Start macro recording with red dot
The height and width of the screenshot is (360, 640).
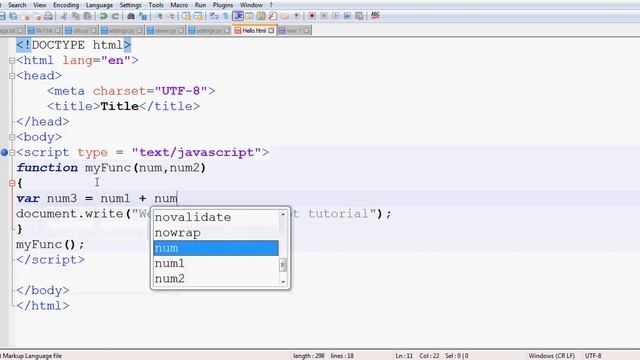tap(312, 16)
